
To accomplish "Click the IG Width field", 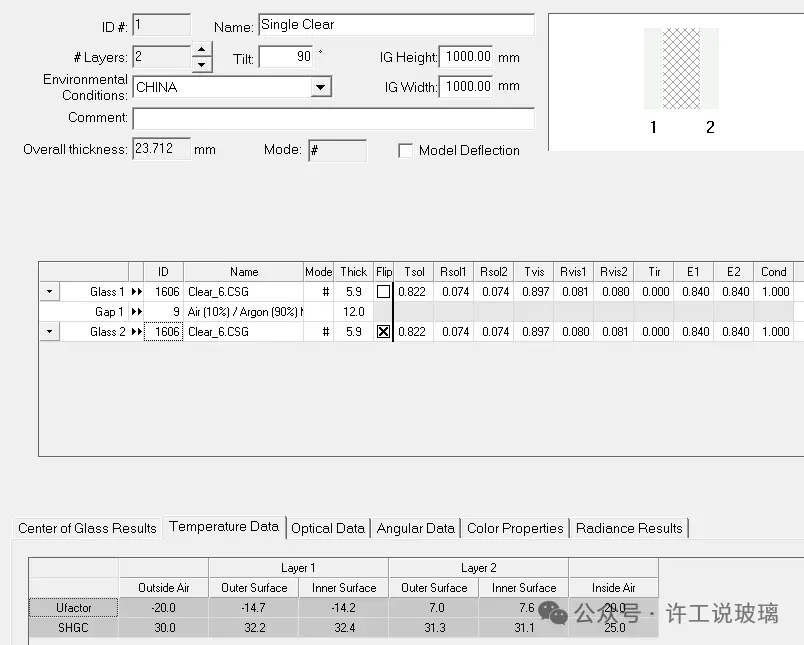I will (466, 87).
